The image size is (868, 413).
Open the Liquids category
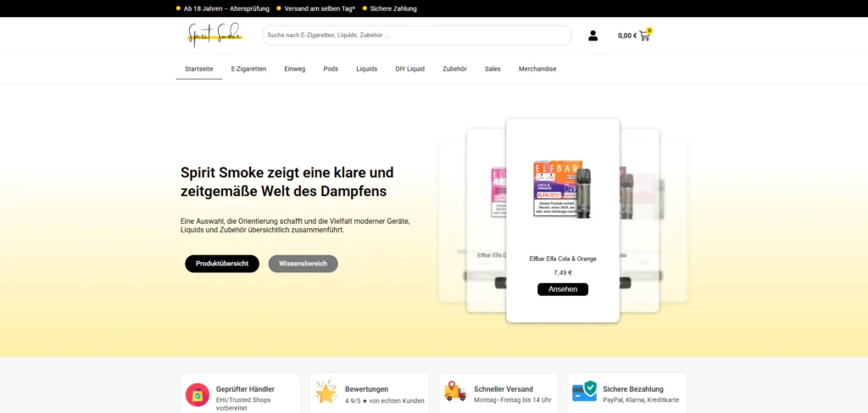coord(366,70)
